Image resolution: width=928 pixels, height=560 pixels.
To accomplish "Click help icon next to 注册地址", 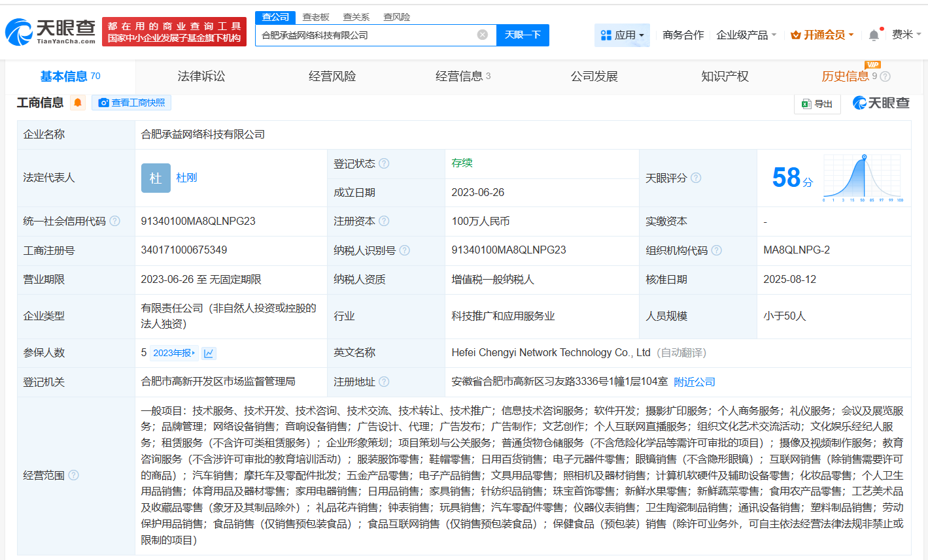I will coord(384,382).
